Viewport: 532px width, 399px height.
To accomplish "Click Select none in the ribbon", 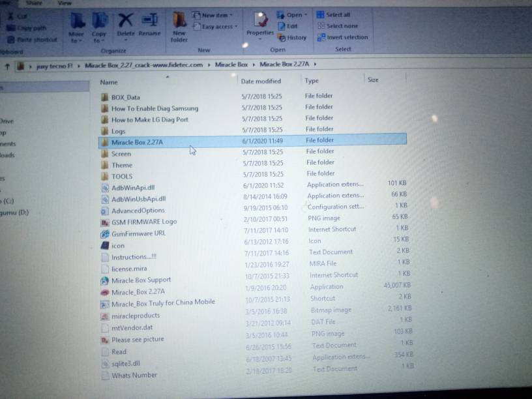I will pyautogui.click(x=338, y=26).
